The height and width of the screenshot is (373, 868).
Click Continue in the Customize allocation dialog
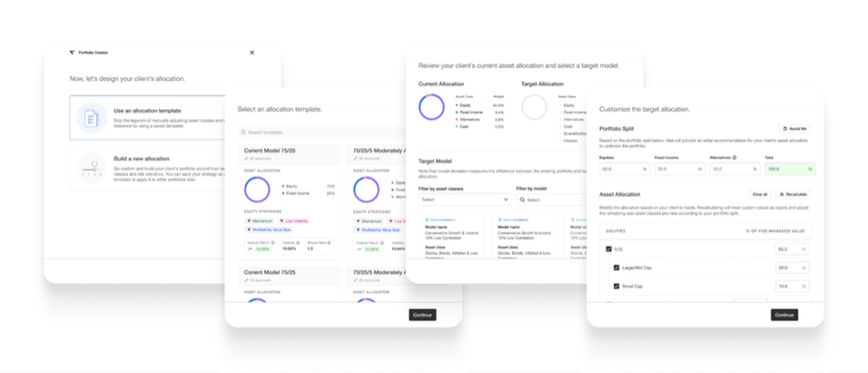(x=784, y=315)
